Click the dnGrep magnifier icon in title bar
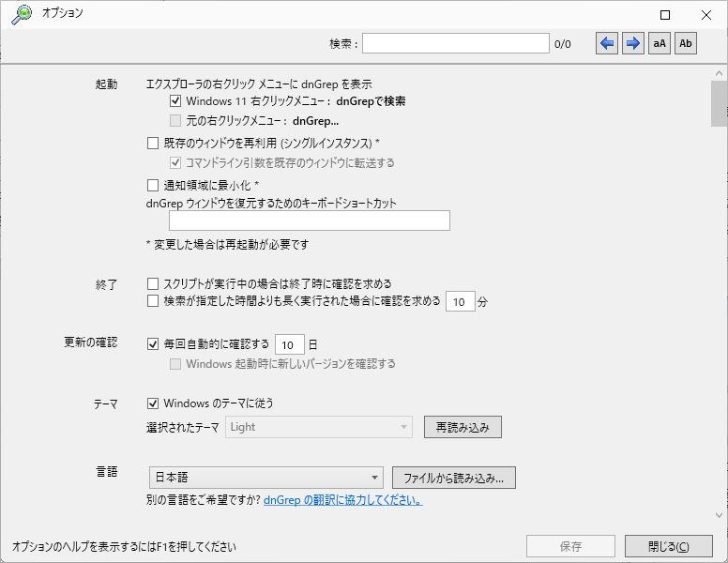The image size is (728, 563). [22, 14]
